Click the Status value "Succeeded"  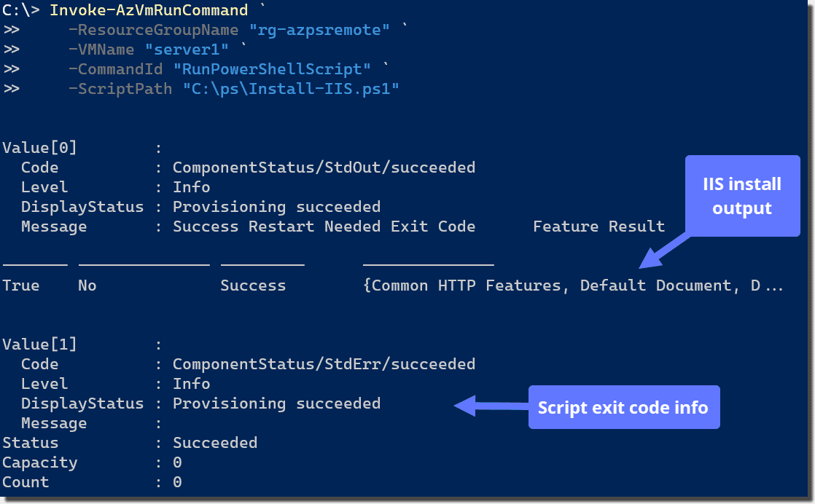215,443
